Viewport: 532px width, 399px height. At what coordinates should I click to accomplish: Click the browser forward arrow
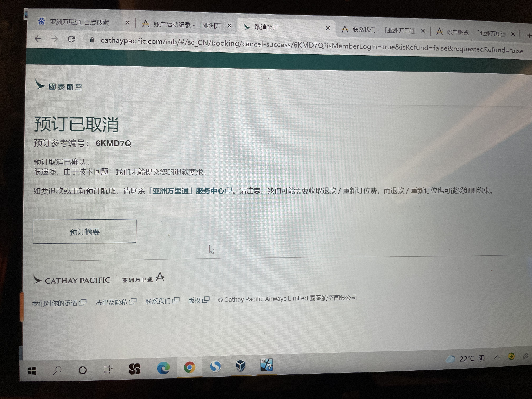pyautogui.click(x=55, y=39)
